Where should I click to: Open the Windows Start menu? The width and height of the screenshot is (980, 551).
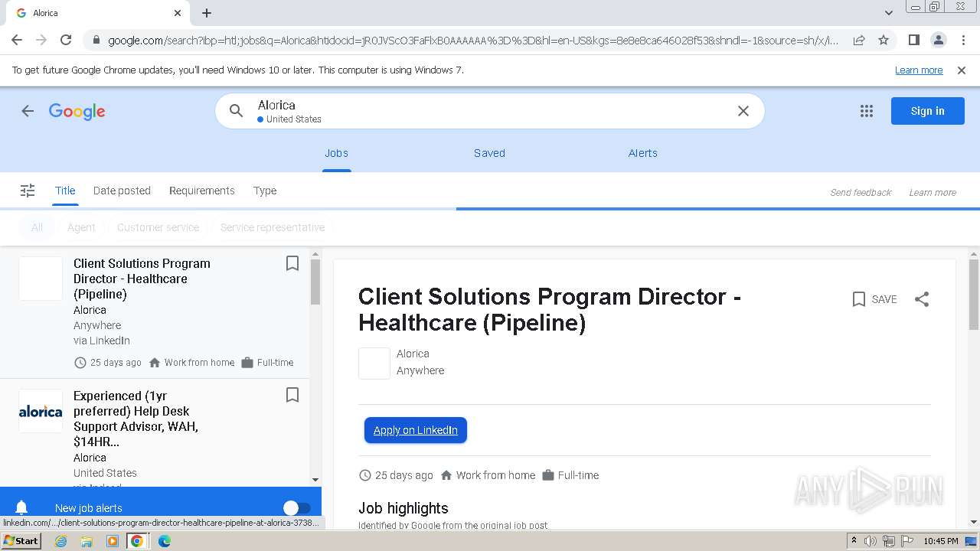[21, 541]
